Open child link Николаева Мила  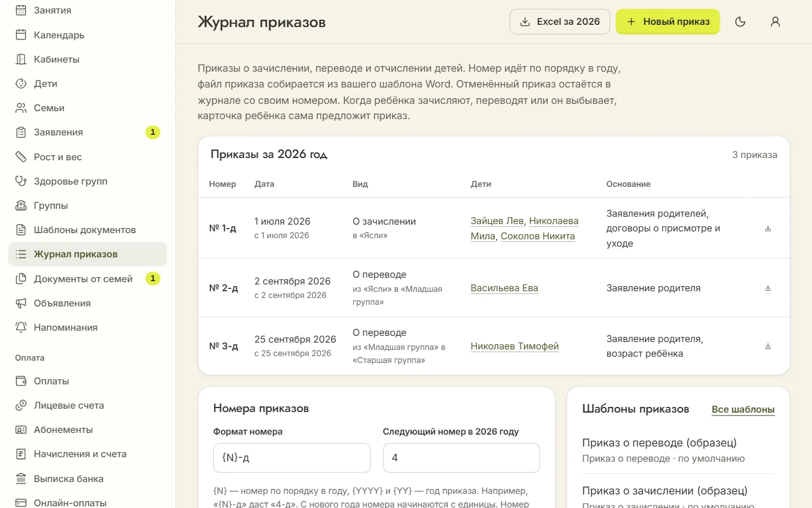click(524, 229)
